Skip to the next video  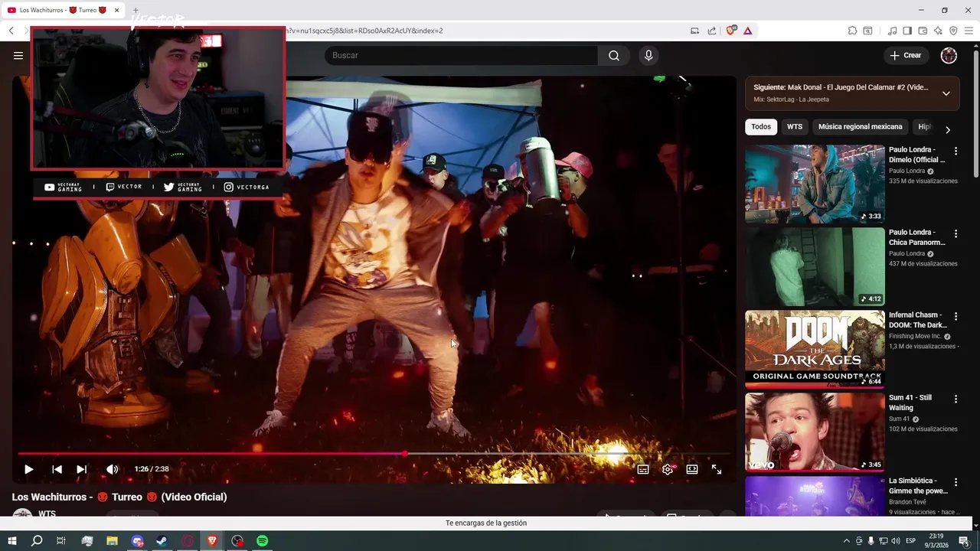(x=81, y=469)
